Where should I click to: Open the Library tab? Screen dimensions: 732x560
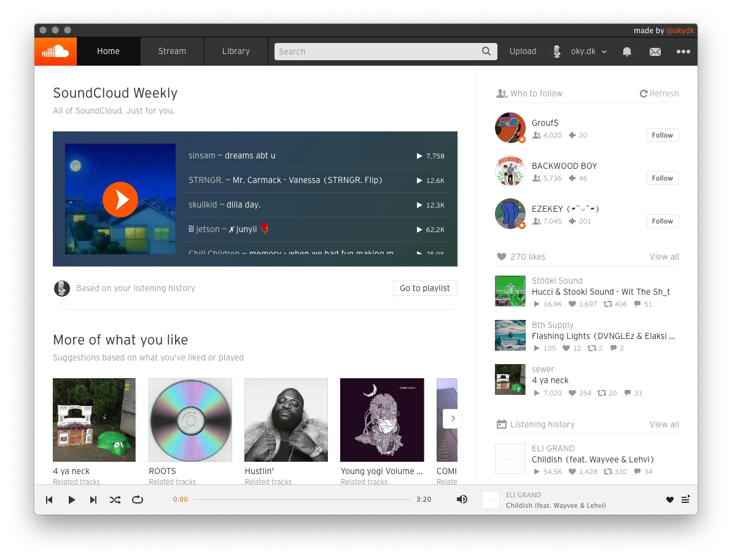point(236,52)
